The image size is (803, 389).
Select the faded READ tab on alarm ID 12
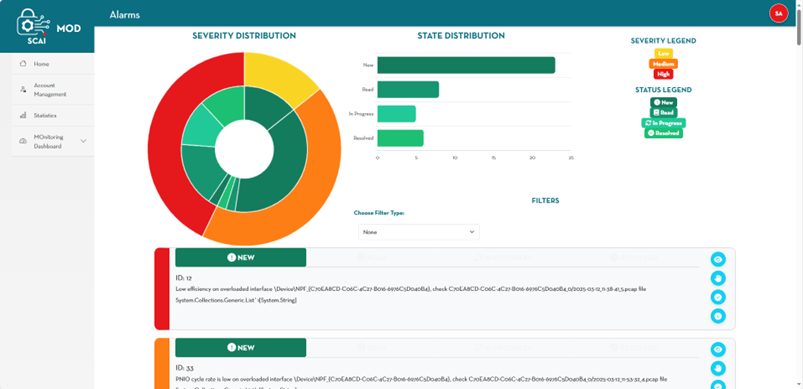371,257
